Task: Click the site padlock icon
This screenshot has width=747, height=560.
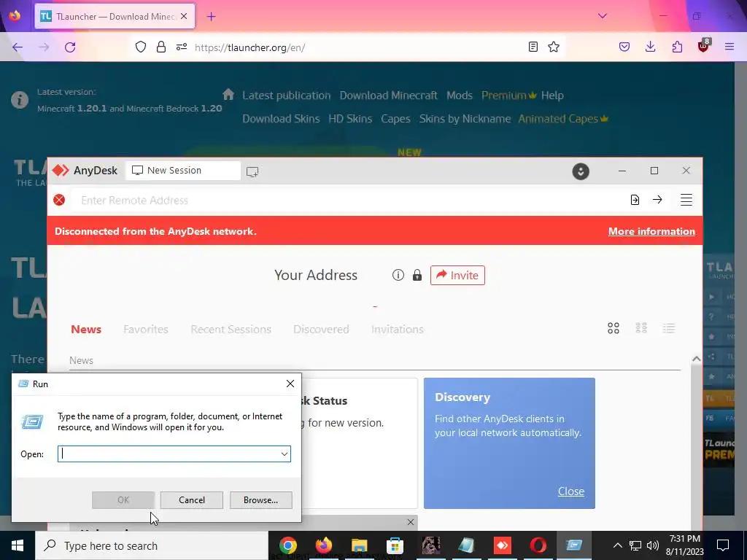Action: click(x=161, y=47)
